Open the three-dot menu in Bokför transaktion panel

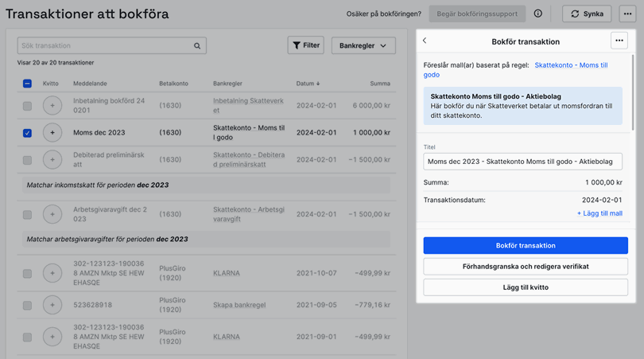click(x=619, y=41)
